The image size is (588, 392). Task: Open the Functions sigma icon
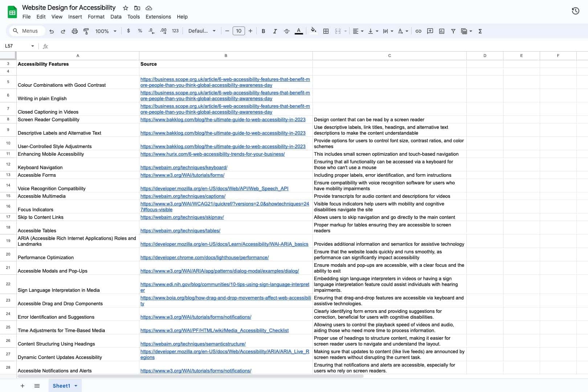pyautogui.click(x=480, y=31)
